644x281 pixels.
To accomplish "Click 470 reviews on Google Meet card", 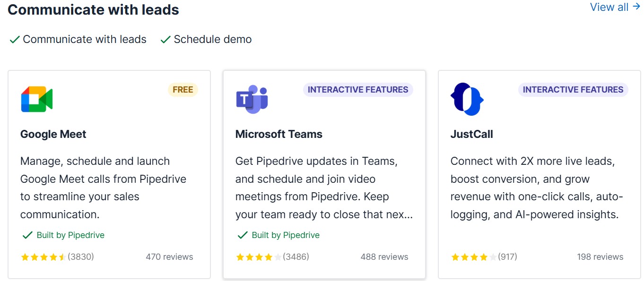I will [169, 257].
